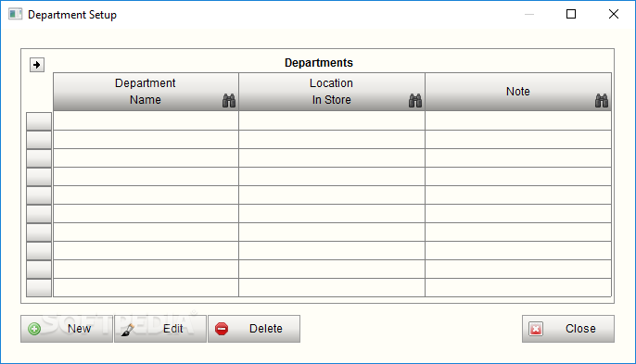Select the first row using its row selector

click(x=39, y=121)
